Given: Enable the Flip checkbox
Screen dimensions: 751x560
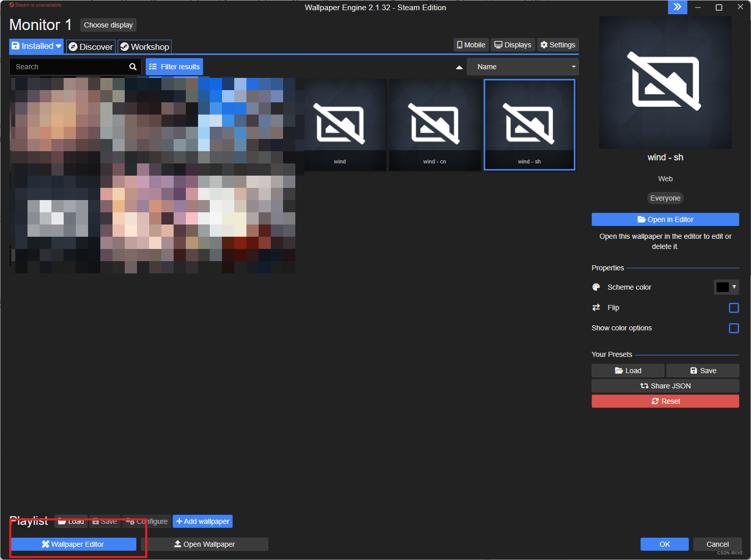Looking at the screenshot, I should (x=734, y=307).
